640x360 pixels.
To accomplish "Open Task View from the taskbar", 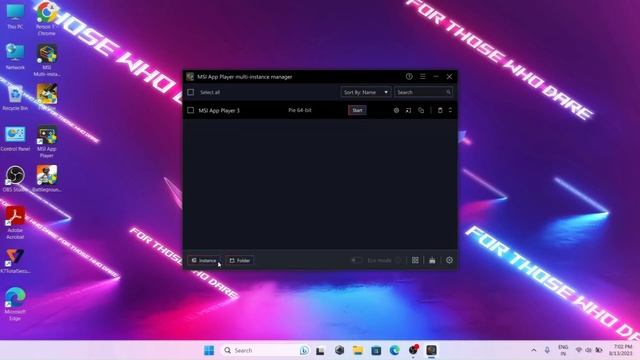I will (320, 350).
